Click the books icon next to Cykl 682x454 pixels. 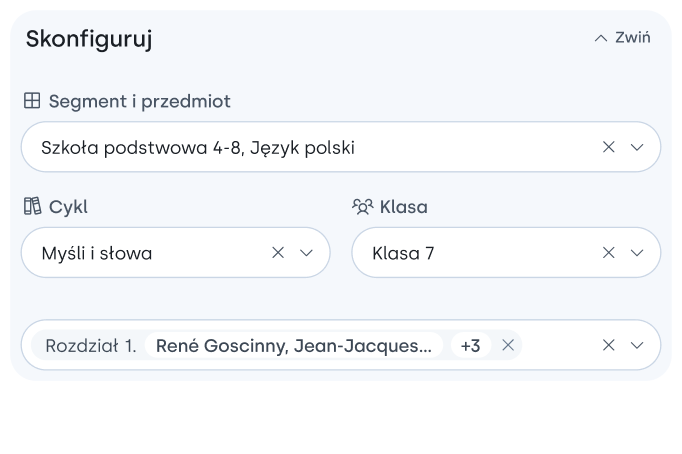point(32,207)
